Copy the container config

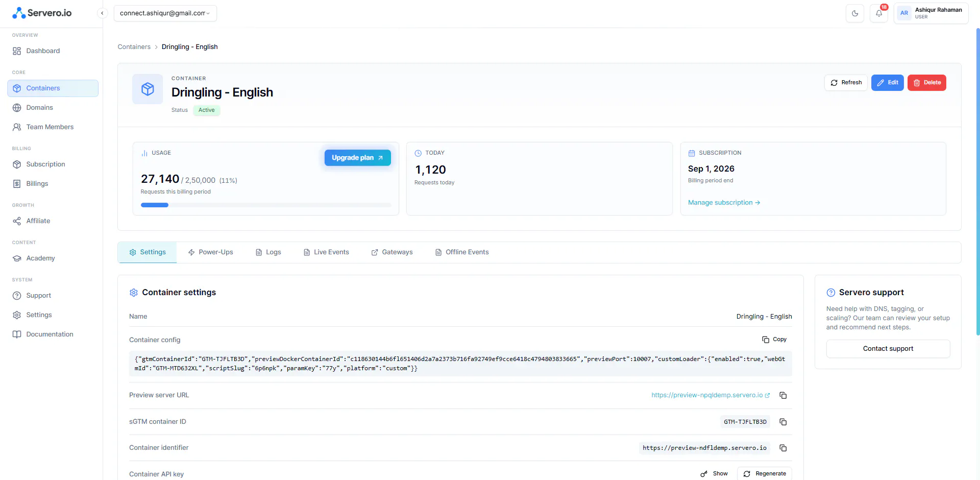(774, 340)
